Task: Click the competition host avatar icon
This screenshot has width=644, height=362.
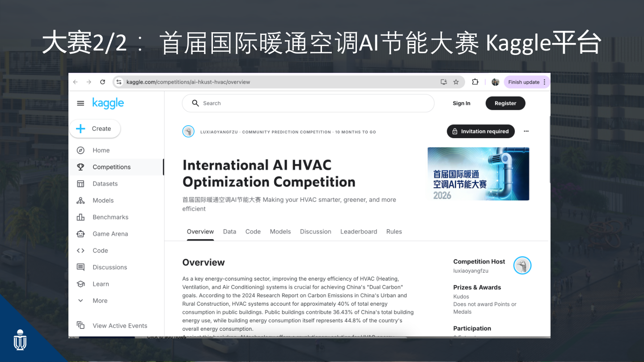Action: [522, 265]
